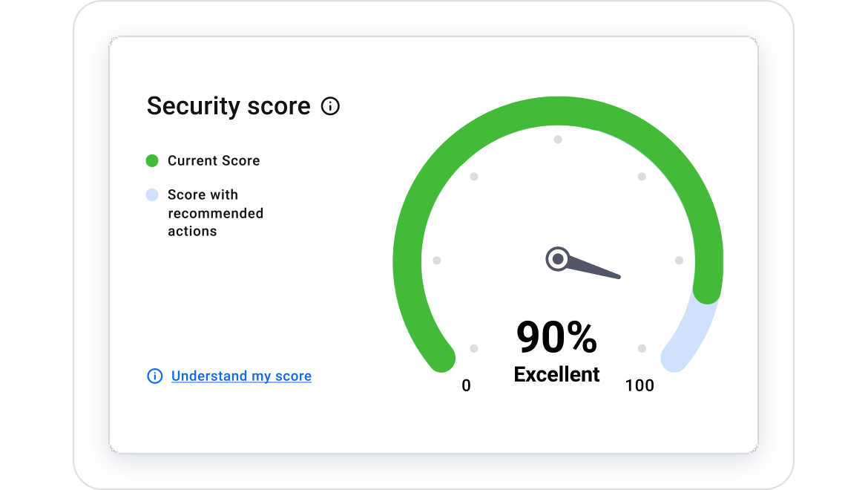This screenshot has height=490, width=868.
Task: Click the light blue recommended actions legend dot
Action: pos(152,195)
